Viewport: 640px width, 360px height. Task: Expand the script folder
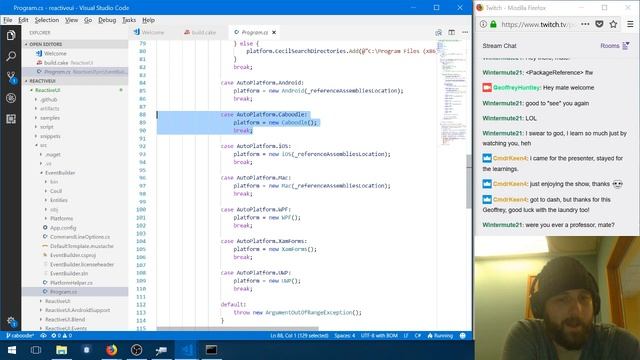(x=47, y=127)
